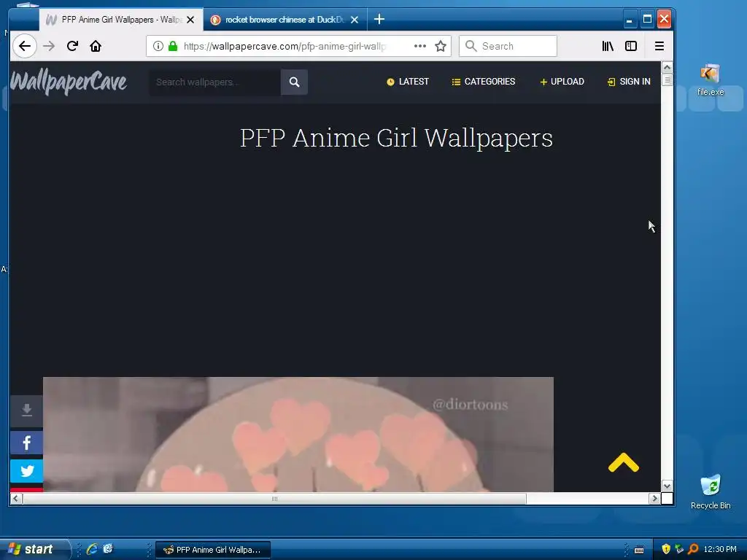
Task: Switch to rocket browser chinese DuckDuckGo tab
Action: [285, 20]
